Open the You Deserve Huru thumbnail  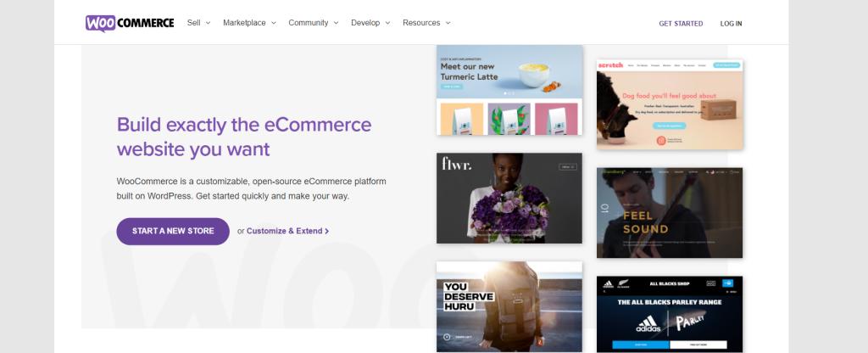coord(509,306)
